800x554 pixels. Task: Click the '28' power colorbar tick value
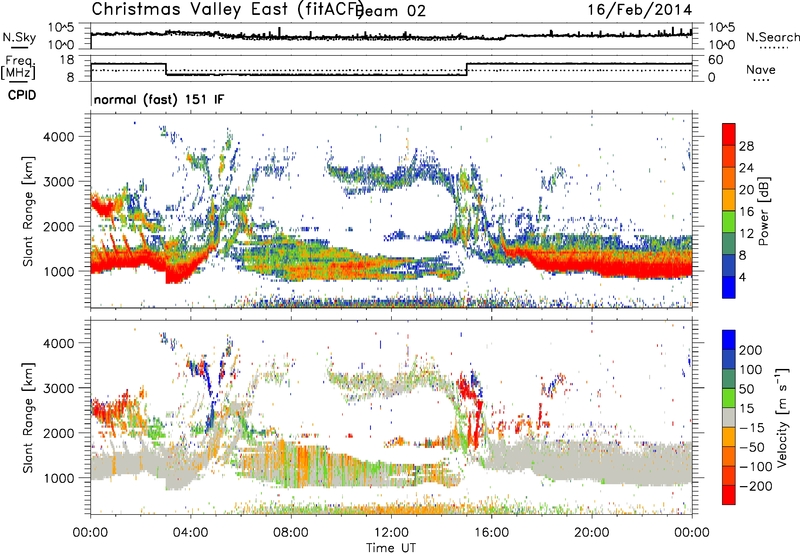point(746,146)
